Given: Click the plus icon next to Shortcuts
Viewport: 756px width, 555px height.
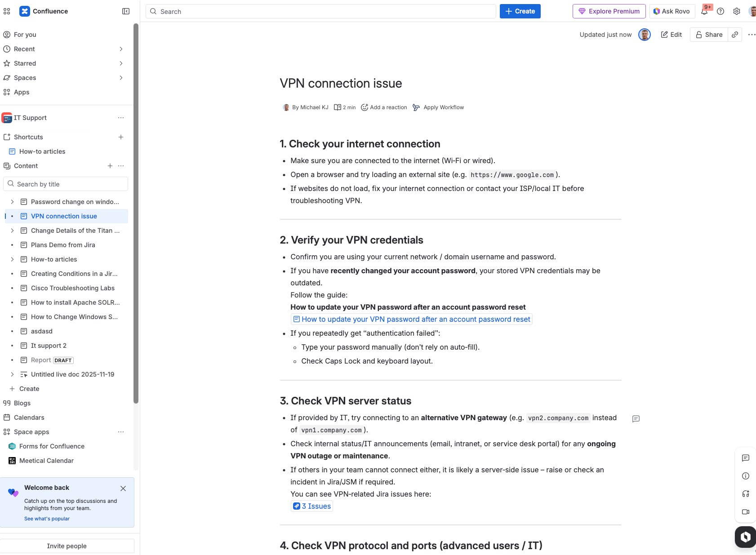Looking at the screenshot, I should pos(121,137).
